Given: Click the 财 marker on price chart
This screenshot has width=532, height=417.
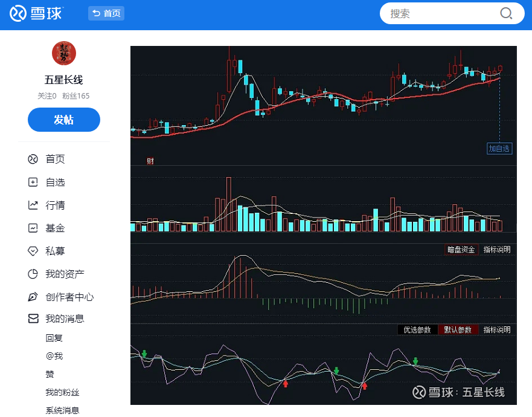Looking at the screenshot, I should click(150, 161).
